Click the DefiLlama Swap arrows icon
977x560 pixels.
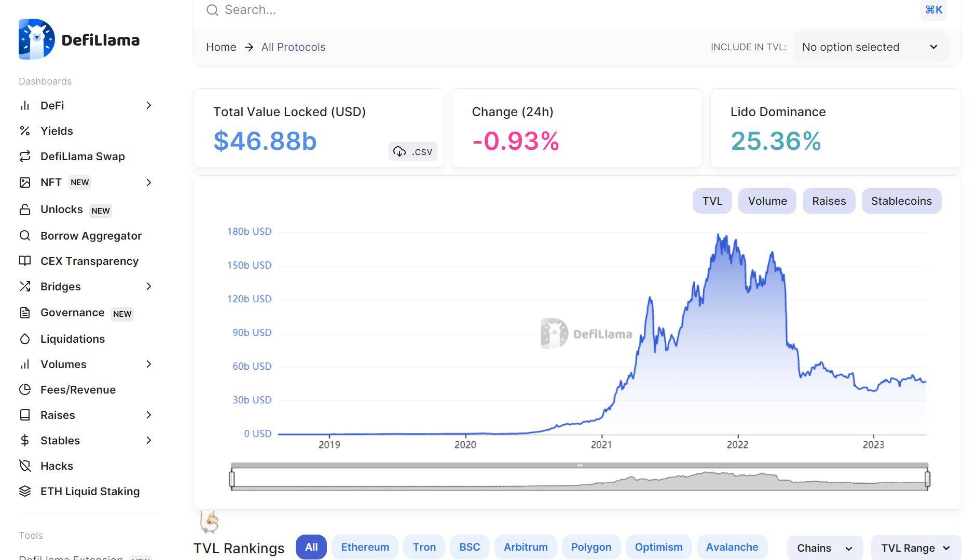coord(25,157)
